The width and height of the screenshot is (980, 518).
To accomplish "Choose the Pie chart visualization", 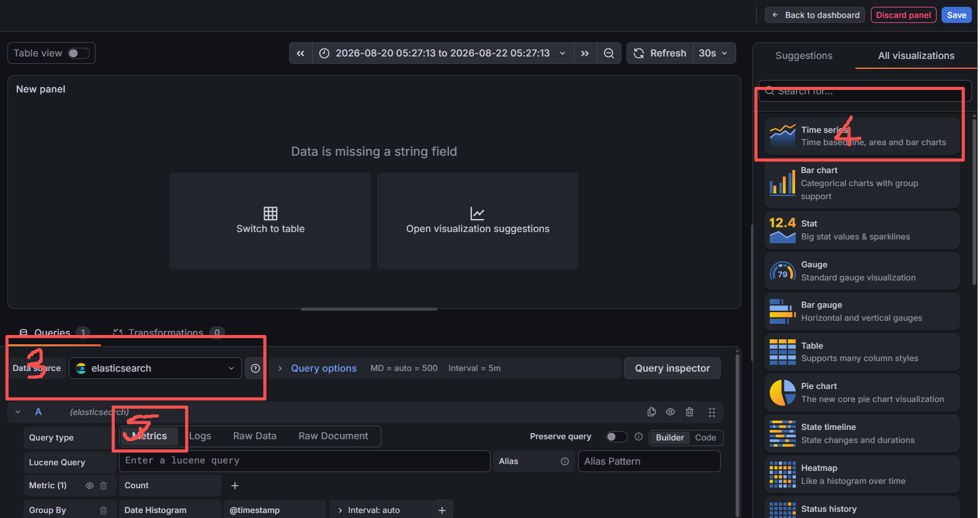I will coord(862,393).
